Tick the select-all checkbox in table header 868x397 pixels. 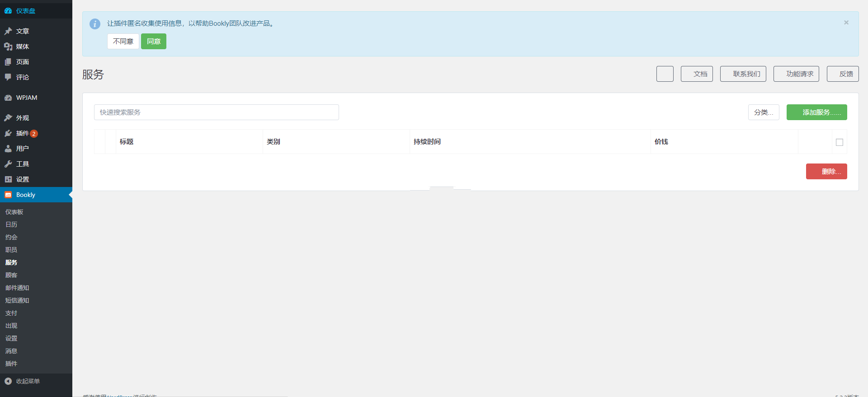point(840,142)
